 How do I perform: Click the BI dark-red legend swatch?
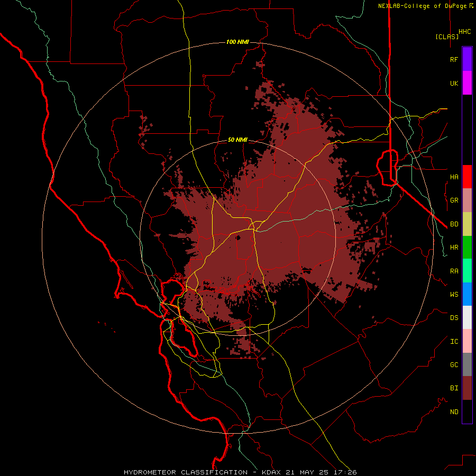(467, 388)
